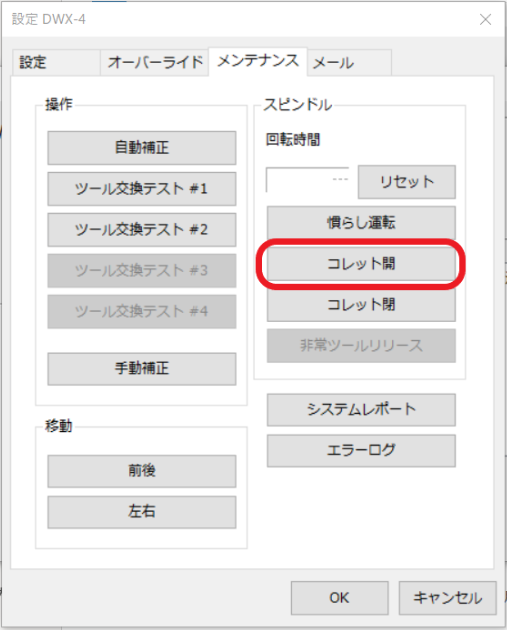View the エラーログ
The height and width of the screenshot is (630, 507).
(x=361, y=450)
